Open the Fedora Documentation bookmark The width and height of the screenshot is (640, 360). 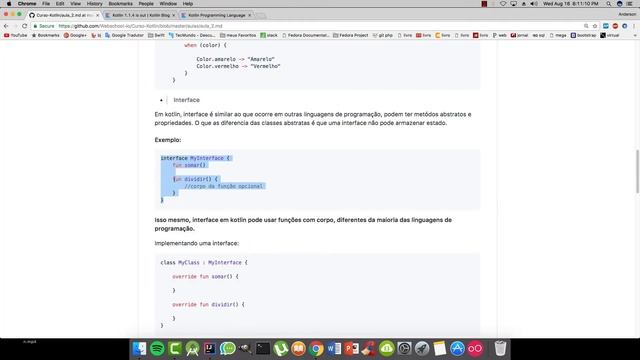click(305, 36)
